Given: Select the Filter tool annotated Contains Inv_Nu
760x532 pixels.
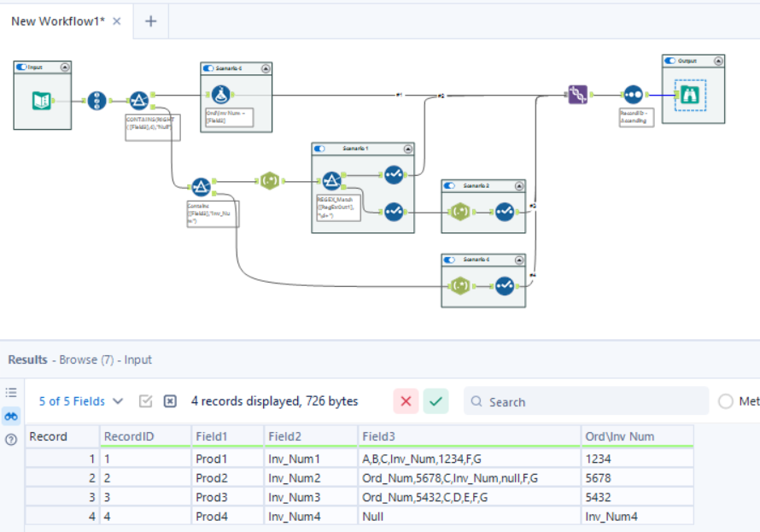Looking at the screenshot, I should 201,187.
